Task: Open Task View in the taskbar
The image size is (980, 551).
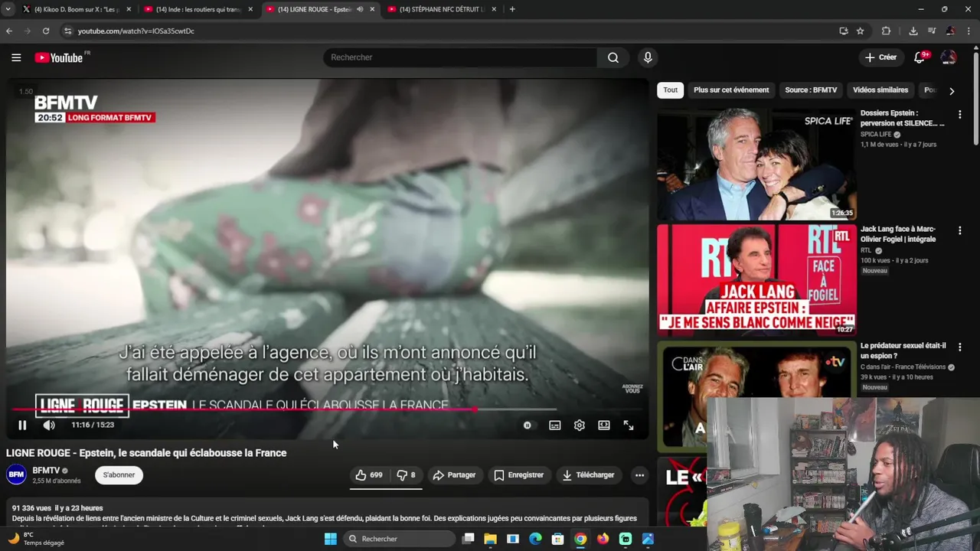Action: click(x=469, y=539)
